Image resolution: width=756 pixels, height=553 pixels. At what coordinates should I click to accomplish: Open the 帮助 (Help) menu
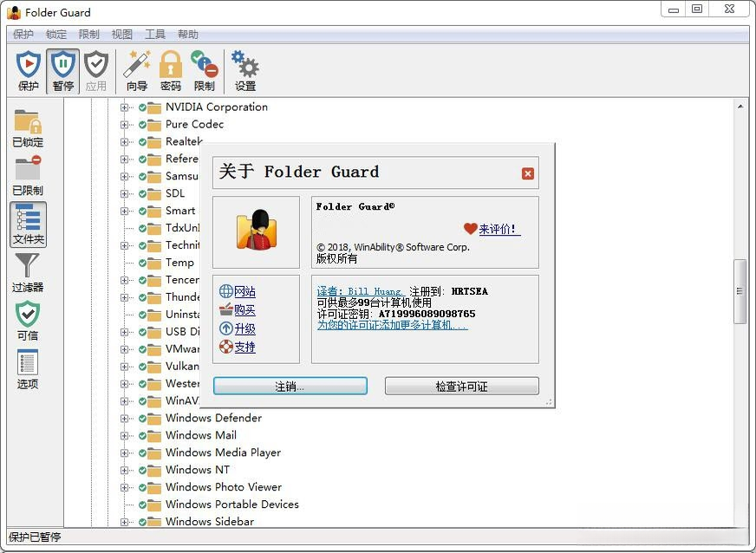(187, 34)
